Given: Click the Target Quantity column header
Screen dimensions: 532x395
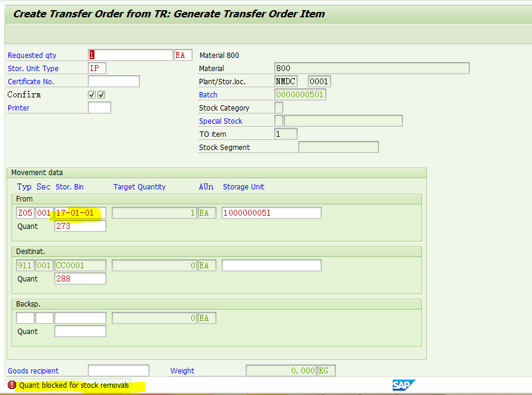Looking at the screenshot, I should click(139, 187).
